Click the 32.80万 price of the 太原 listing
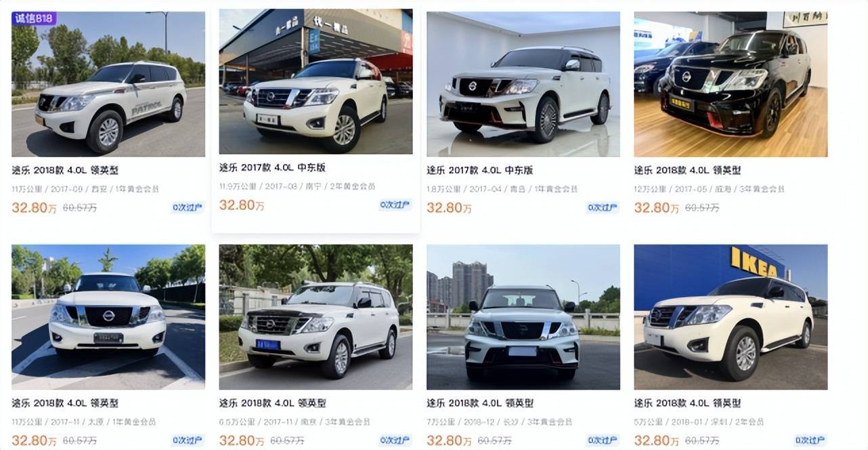Screen dimensions: 868x450 pos(34,441)
